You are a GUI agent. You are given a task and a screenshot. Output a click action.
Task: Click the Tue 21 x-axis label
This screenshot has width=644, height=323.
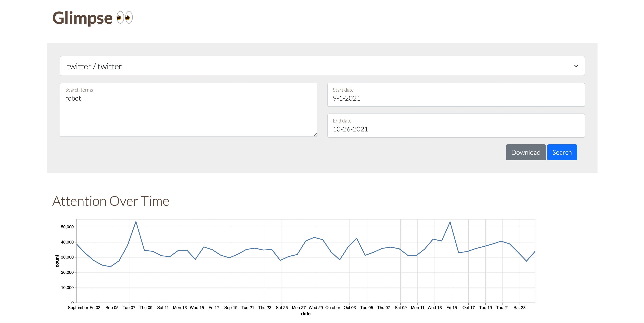click(248, 308)
